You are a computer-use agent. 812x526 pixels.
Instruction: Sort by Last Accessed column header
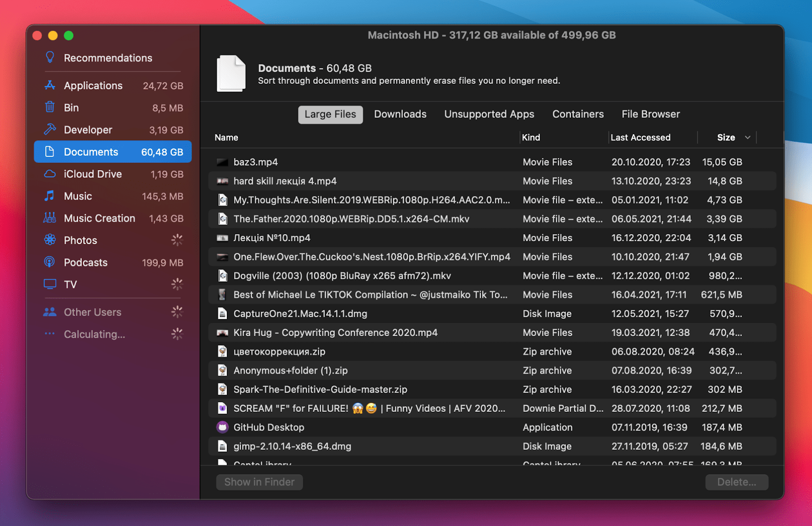click(640, 138)
